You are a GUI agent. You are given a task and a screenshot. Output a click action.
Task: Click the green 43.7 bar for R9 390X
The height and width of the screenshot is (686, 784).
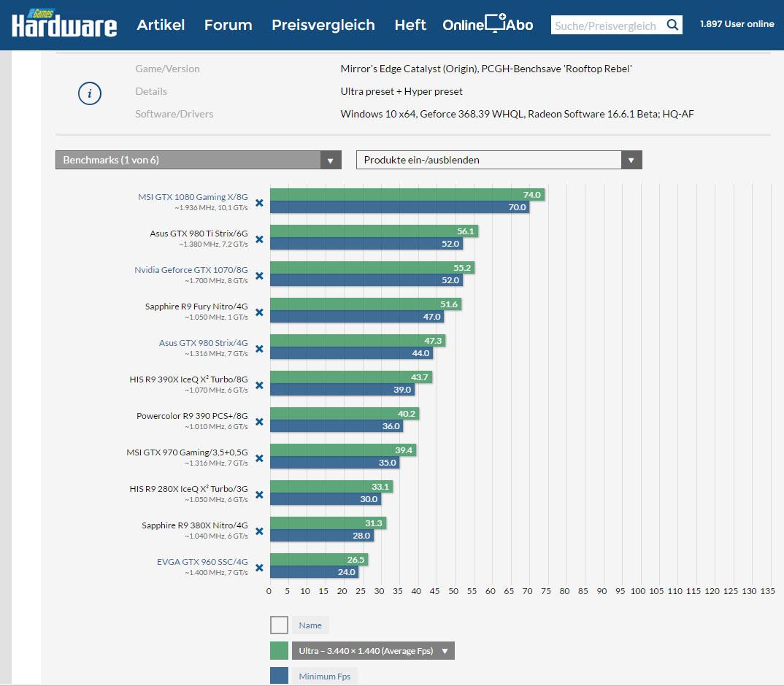(352, 377)
